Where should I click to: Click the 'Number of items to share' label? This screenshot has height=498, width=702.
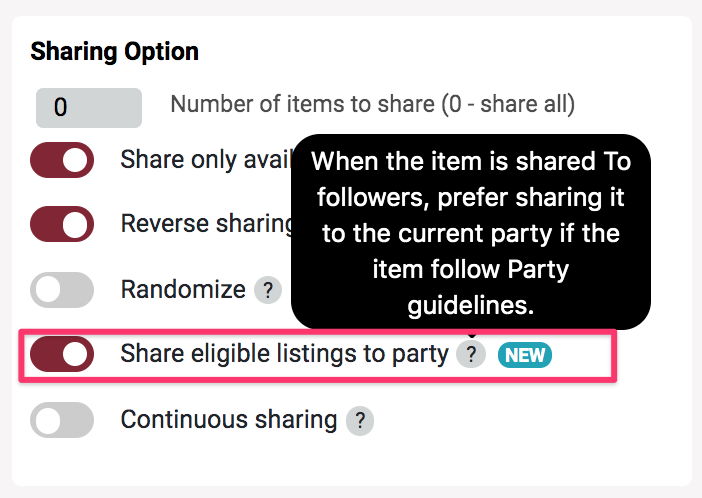[x=372, y=104]
